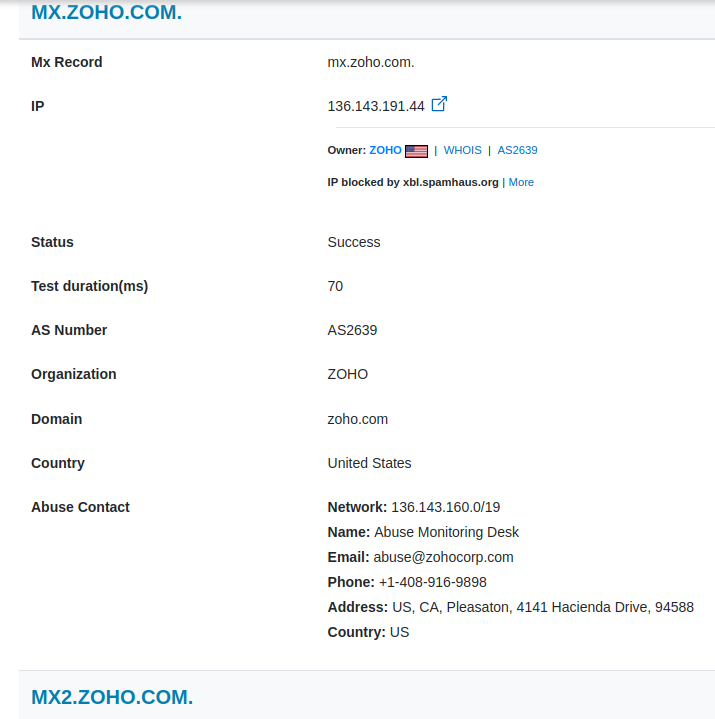Click More link after spamhaus blocked notice
Image resolution: width=715 pixels, height=719 pixels.
click(521, 183)
